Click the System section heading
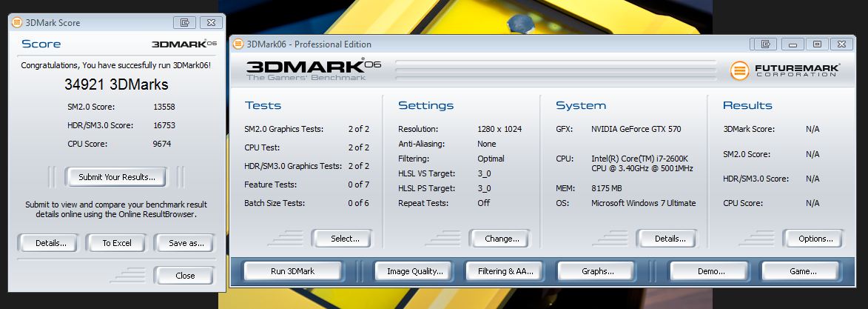 pyautogui.click(x=581, y=105)
